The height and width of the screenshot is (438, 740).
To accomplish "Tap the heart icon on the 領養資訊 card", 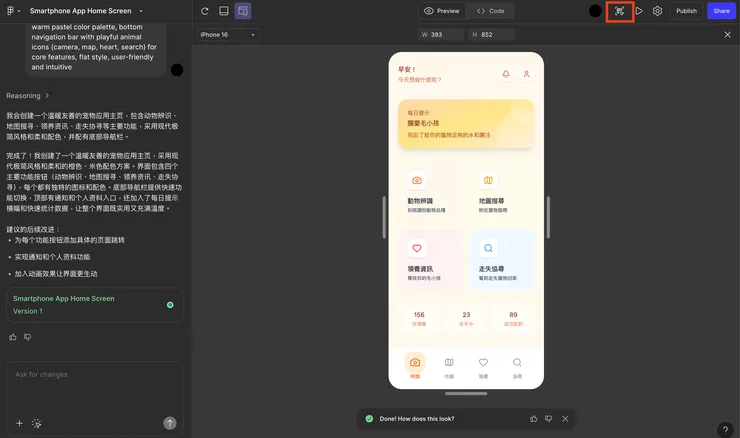I will click(x=417, y=248).
